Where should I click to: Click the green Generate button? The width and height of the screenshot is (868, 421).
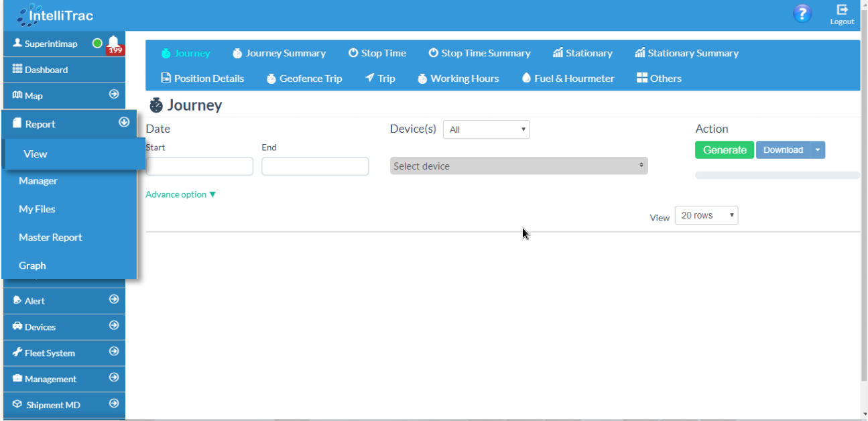point(724,150)
